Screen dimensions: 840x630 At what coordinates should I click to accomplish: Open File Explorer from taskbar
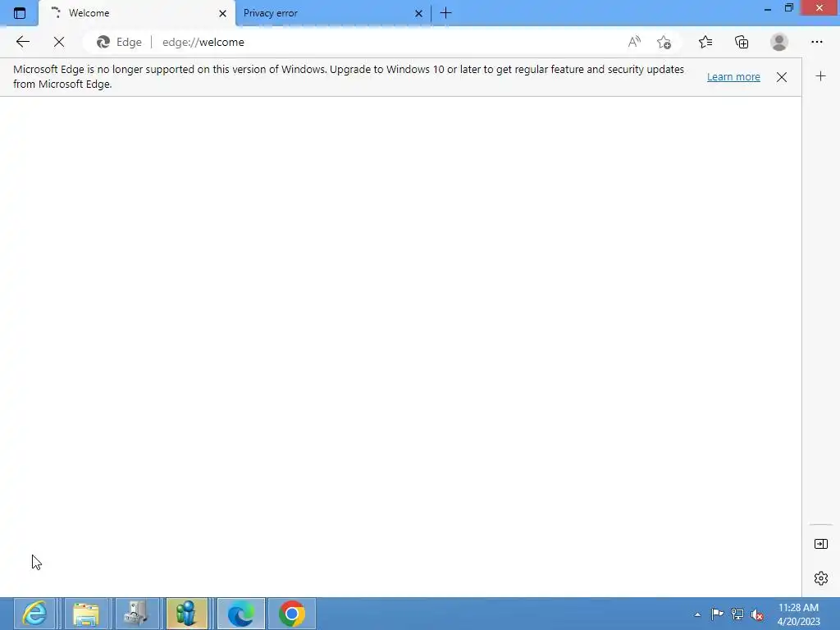(86, 614)
